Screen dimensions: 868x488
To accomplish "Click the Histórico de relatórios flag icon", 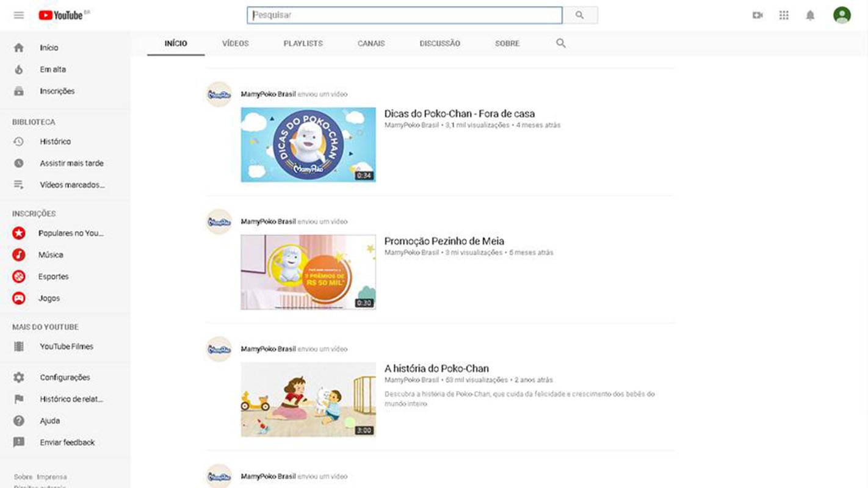I will 19,399.
